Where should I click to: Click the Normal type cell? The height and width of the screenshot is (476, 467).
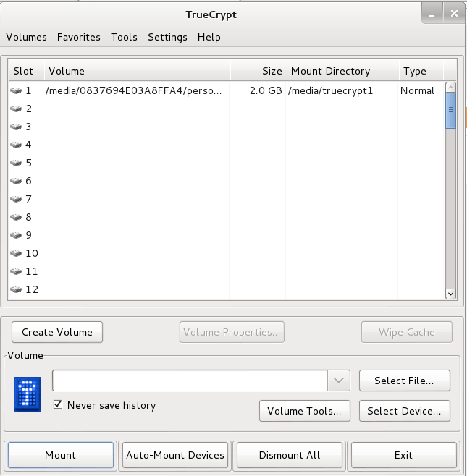pos(417,90)
